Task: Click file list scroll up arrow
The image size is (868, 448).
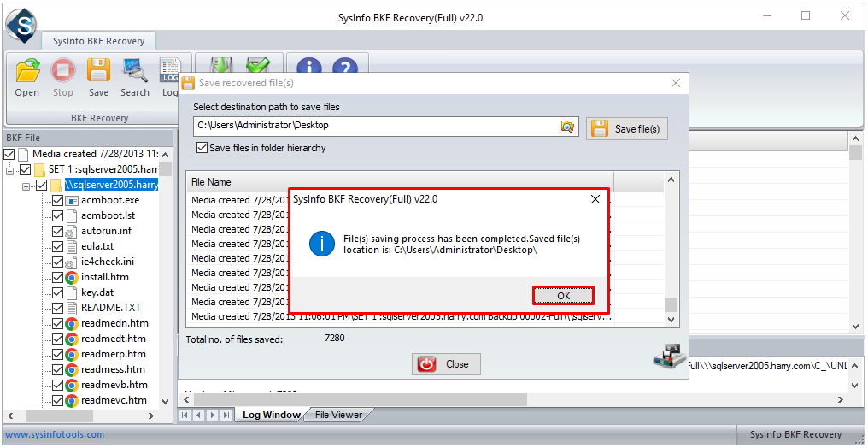Action: coord(671,180)
